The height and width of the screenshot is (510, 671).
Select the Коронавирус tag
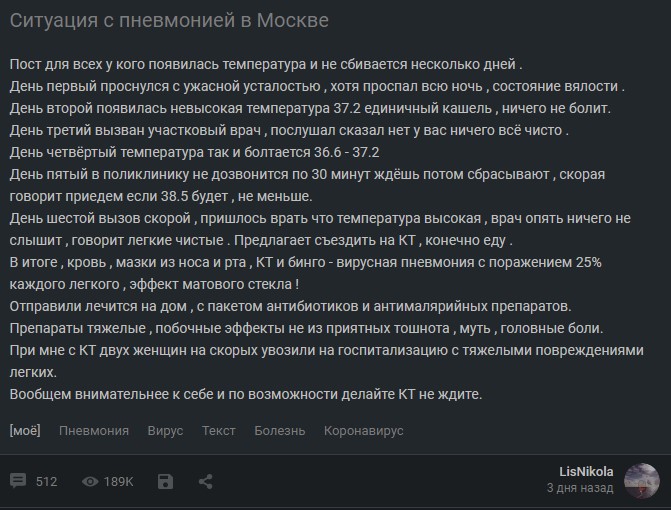(363, 430)
